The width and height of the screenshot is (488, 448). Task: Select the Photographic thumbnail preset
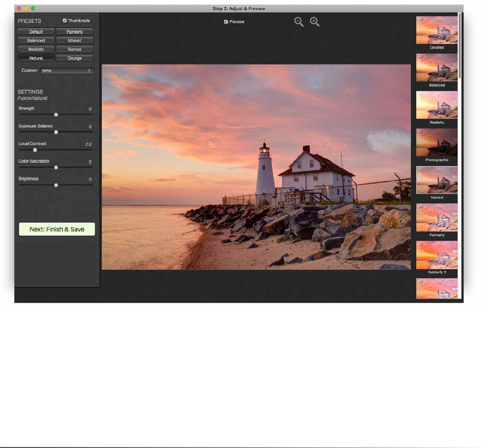click(436, 142)
